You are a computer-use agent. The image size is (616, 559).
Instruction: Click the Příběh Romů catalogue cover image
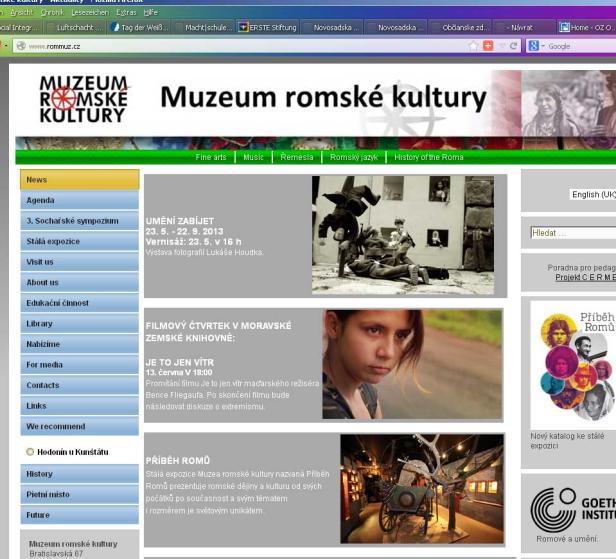tap(573, 365)
